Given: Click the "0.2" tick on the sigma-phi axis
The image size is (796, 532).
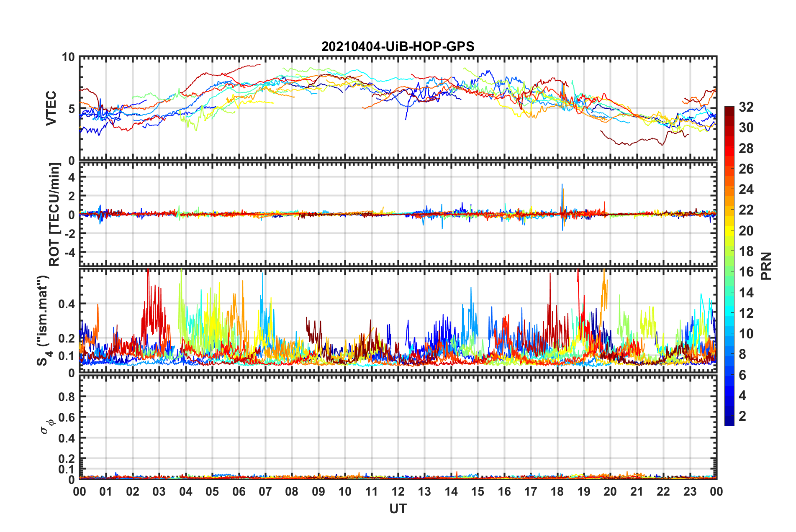Looking at the screenshot, I should point(67,459).
